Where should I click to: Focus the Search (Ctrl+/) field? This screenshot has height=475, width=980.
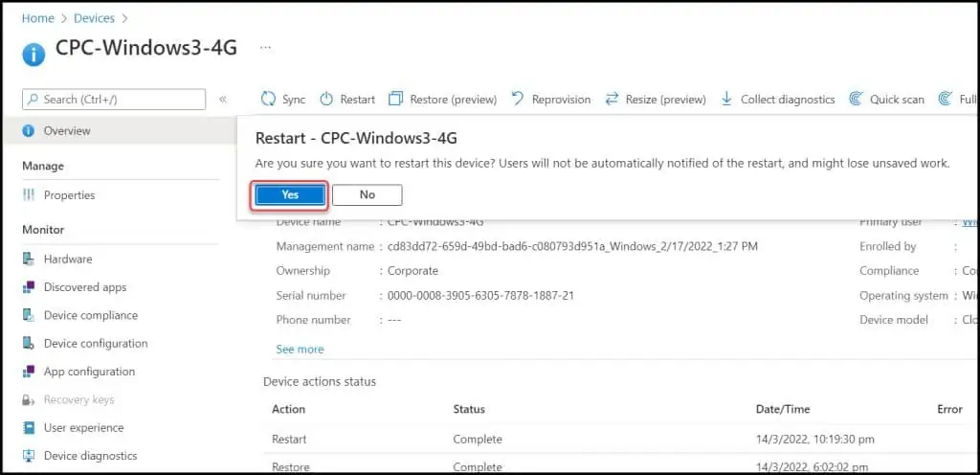click(x=114, y=100)
